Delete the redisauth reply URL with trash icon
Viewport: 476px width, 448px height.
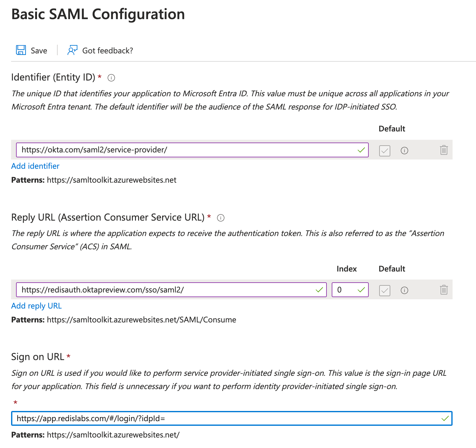[x=444, y=290]
